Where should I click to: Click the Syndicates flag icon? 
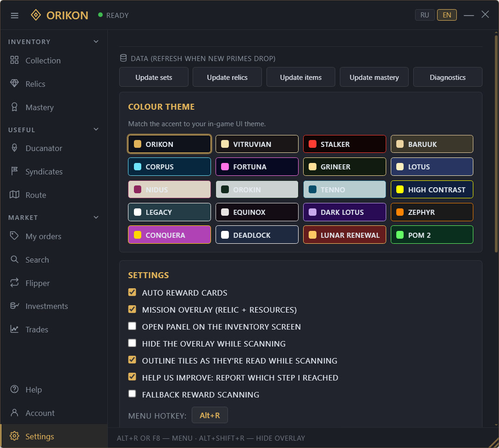14,171
